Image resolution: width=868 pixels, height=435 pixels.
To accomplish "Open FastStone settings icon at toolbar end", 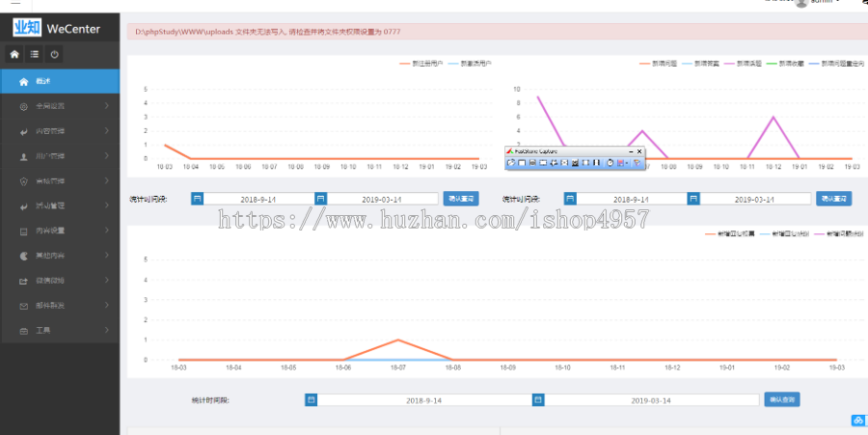I will (637, 163).
